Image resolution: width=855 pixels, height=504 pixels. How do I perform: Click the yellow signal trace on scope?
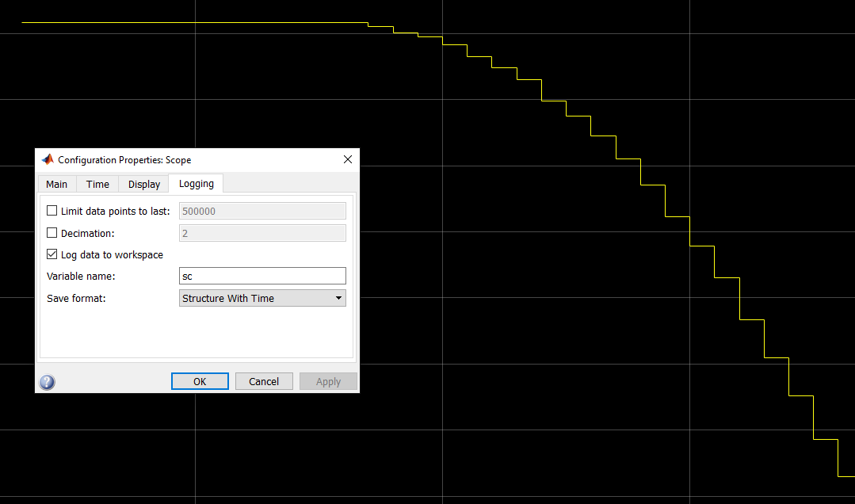[198, 23]
